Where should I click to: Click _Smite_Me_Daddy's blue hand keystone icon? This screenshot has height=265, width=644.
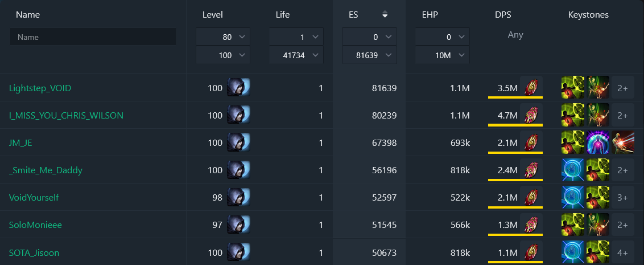pyautogui.click(x=573, y=170)
